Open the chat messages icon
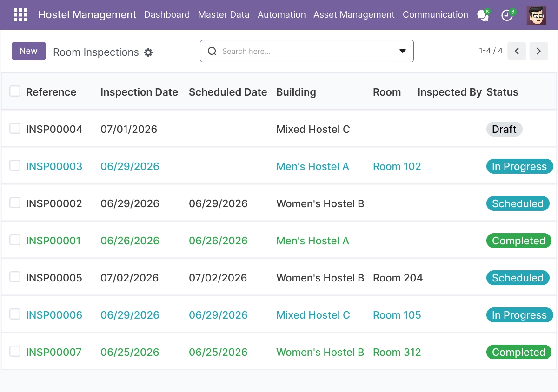This screenshot has width=558, height=392. click(483, 15)
